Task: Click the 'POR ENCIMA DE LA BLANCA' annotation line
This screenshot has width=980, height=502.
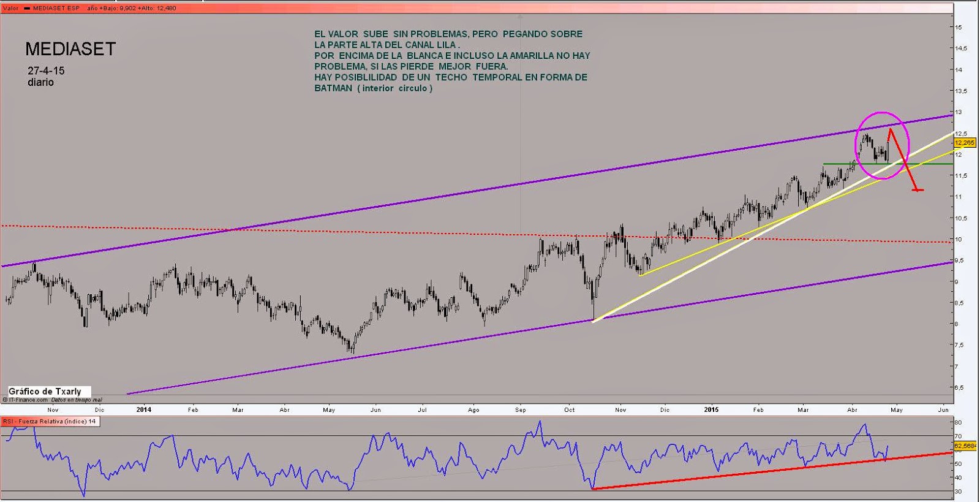Action: pos(452,56)
